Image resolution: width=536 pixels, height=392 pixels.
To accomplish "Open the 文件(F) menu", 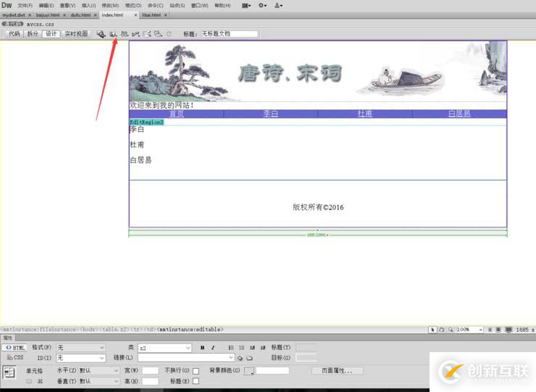I will pyautogui.click(x=25, y=6).
